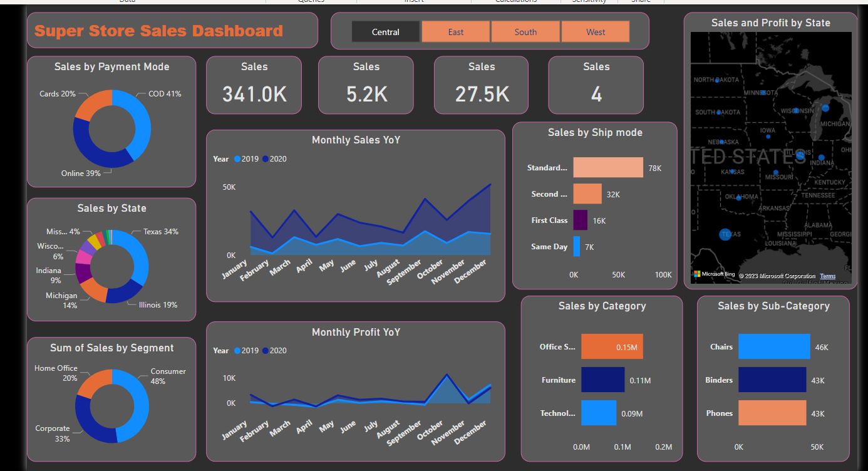Screen dimensions: 868x471
Task: Click the Furniture bar in Sales by Category
Action: [x=602, y=380]
